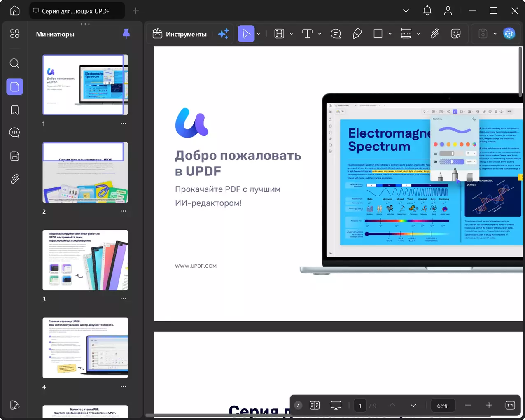Select page 4 thumbnail
Screen dimensions: 525x420
(x=85, y=348)
